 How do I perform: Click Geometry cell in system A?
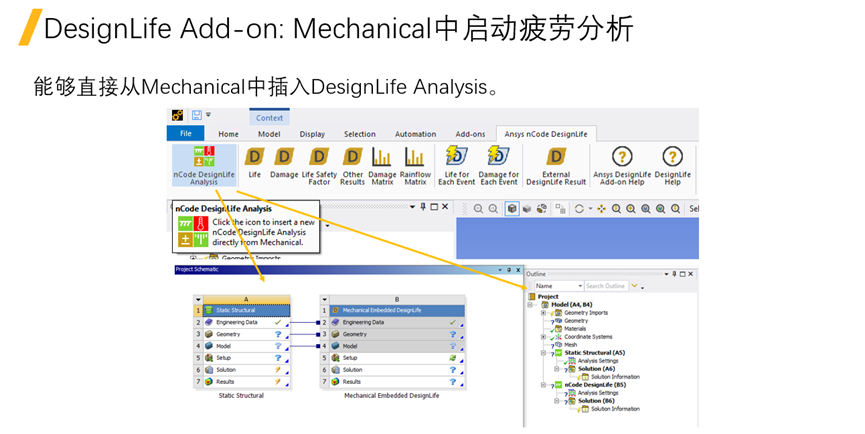246,334
